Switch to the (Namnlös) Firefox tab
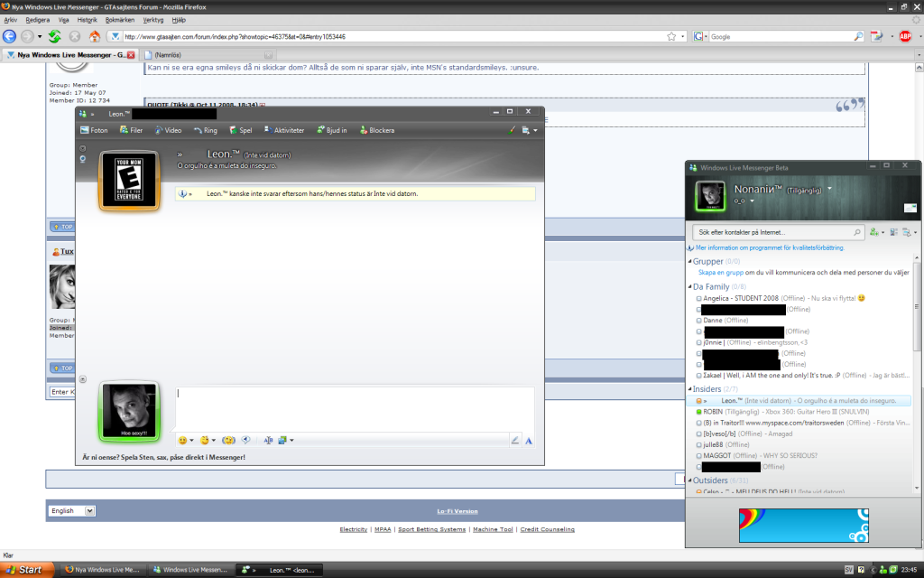Screen dimensions: 924x578 pos(208,55)
